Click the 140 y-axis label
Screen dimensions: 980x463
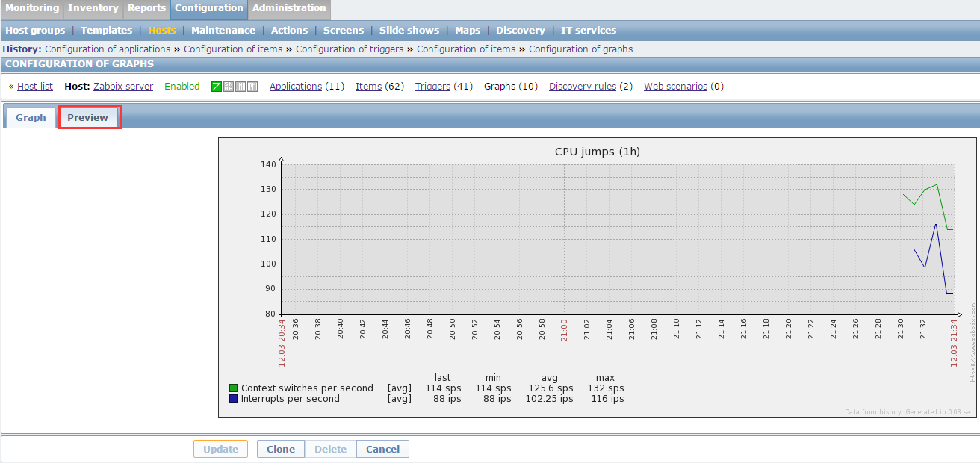pos(268,164)
